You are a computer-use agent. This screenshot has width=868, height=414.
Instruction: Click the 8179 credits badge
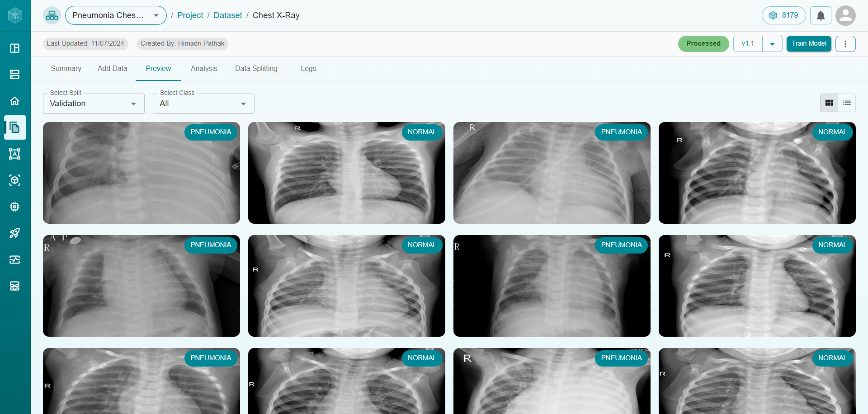(784, 15)
